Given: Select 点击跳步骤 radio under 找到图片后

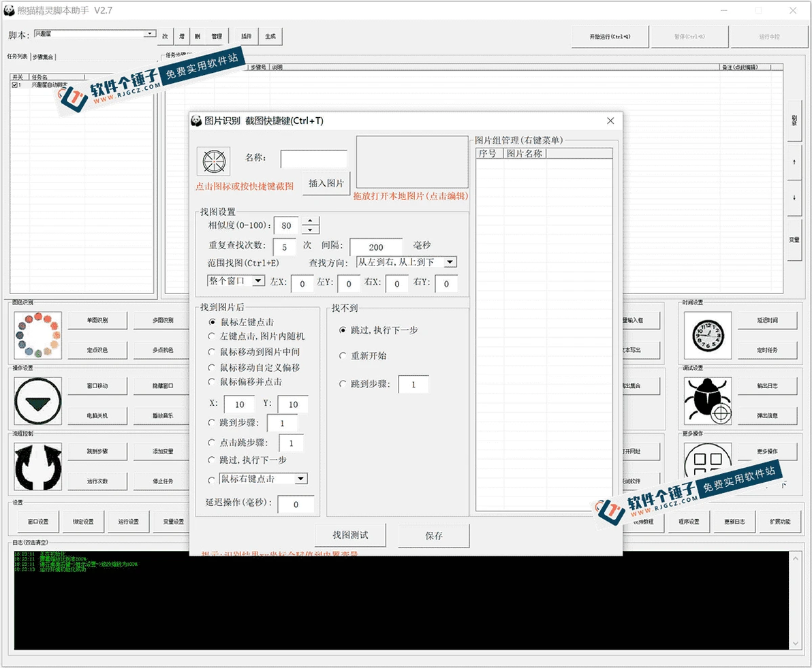Looking at the screenshot, I should [x=211, y=443].
